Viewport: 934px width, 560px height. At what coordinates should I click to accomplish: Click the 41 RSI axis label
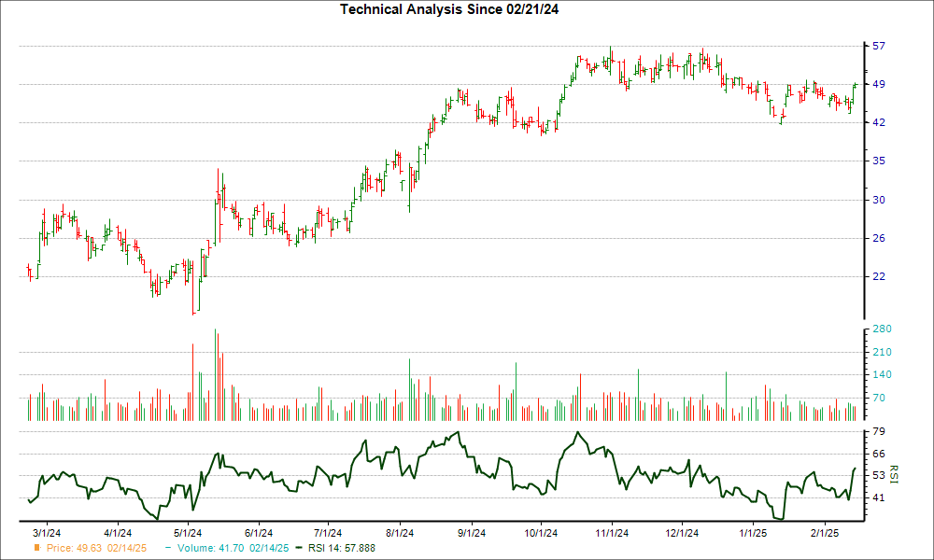coord(879,497)
